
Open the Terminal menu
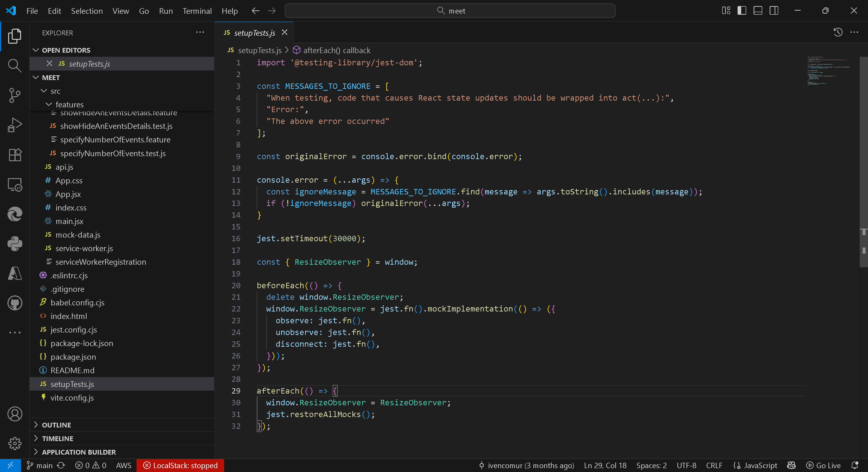click(197, 10)
